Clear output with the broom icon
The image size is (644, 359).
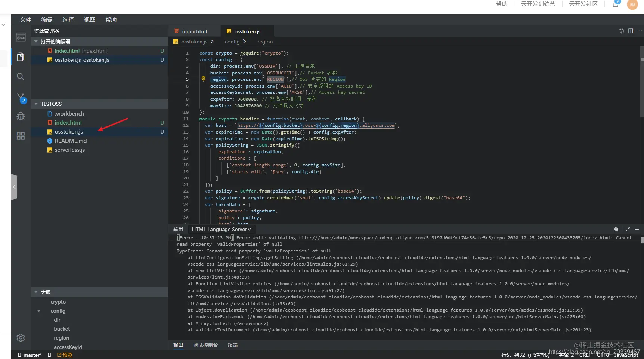pyautogui.click(x=616, y=229)
